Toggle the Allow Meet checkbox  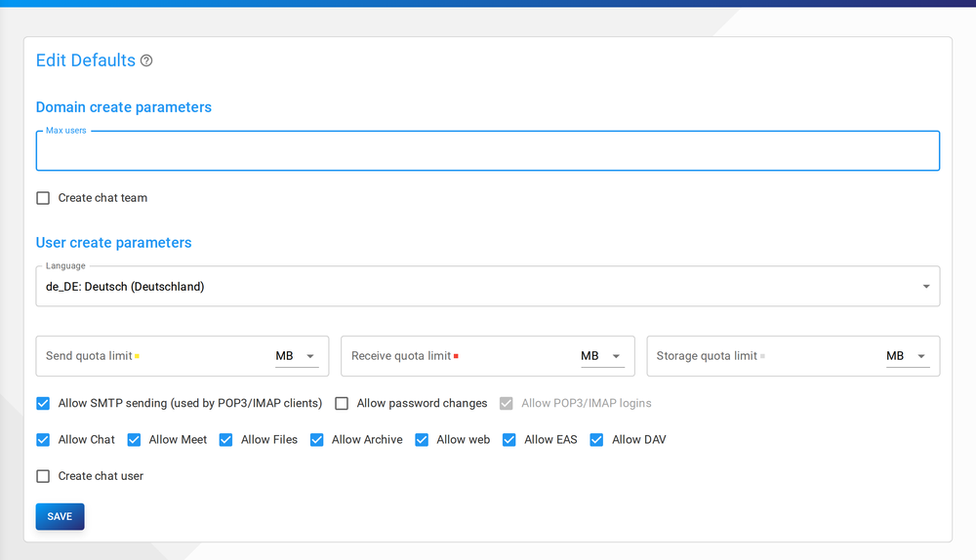[134, 440]
